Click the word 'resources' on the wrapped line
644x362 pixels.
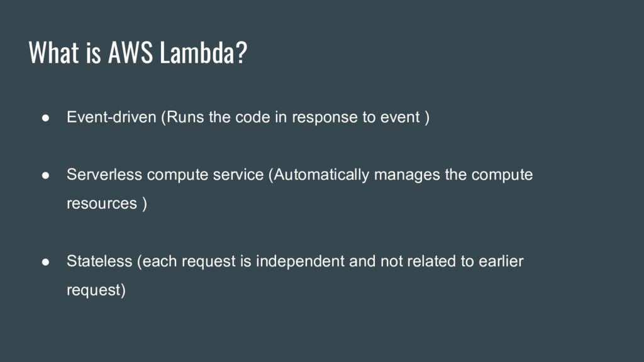tap(102, 204)
